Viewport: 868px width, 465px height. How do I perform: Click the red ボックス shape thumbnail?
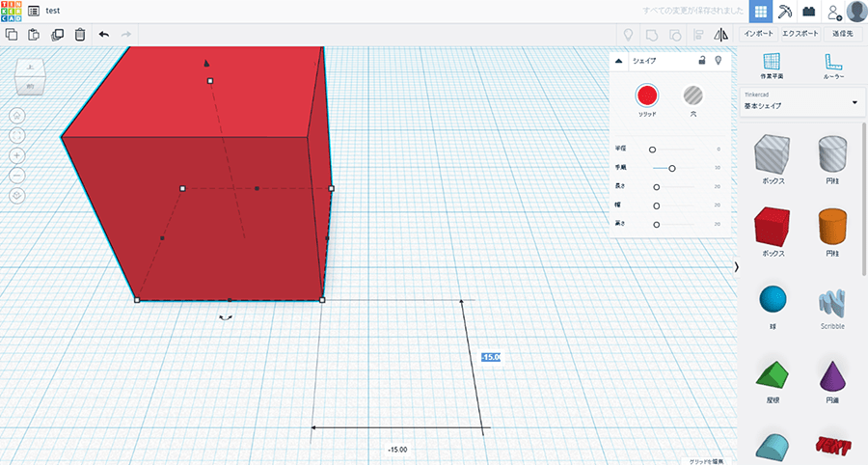(x=772, y=227)
